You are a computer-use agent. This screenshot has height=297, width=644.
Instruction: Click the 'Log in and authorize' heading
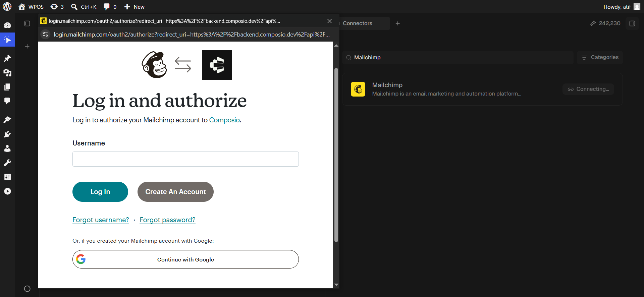click(160, 101)
